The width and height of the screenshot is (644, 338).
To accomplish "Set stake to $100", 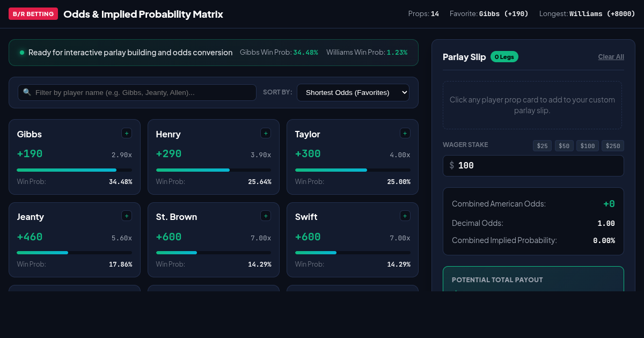I will [588, 146].
